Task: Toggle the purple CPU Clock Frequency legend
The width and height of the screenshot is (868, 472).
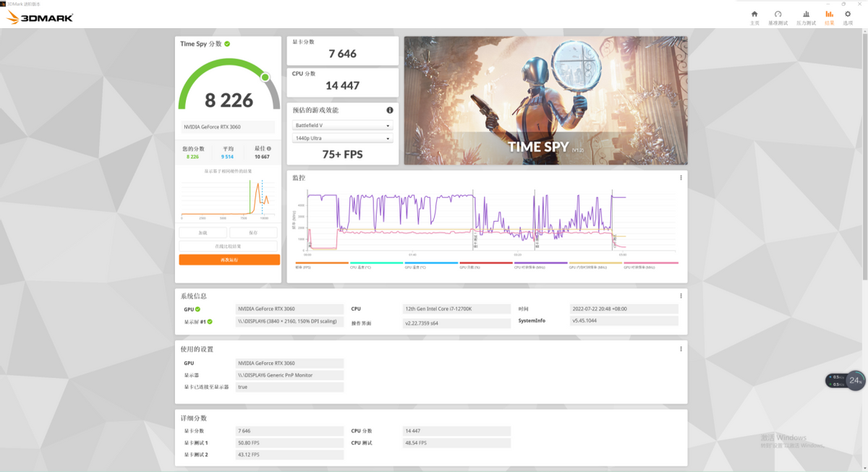Action: pos(540,265)
